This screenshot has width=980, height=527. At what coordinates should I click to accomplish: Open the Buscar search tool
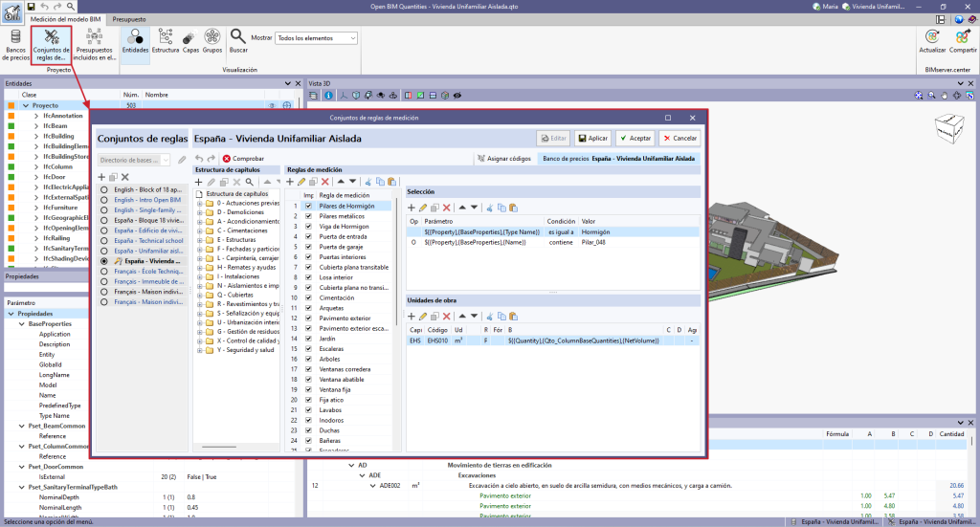237,40
